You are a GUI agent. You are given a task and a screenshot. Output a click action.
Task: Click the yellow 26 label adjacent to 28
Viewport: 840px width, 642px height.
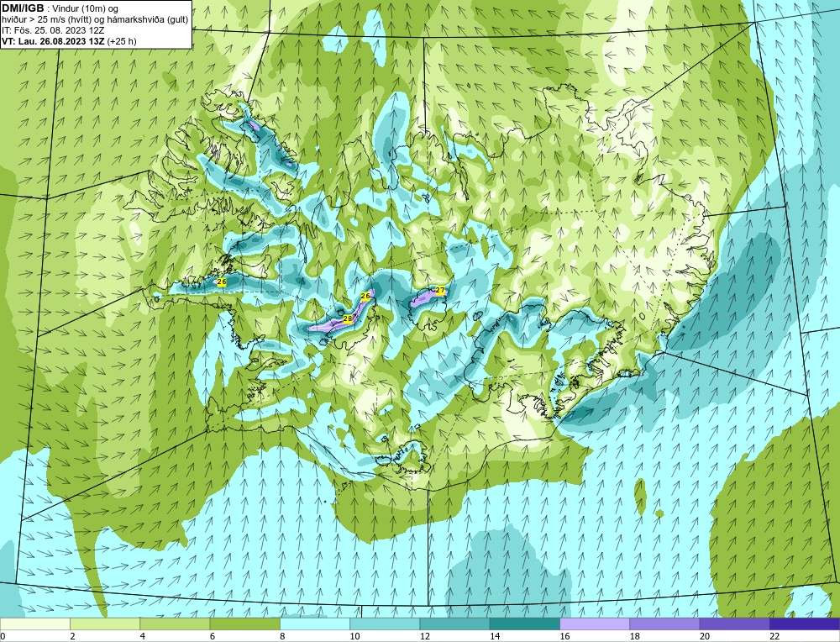point(366,296)
